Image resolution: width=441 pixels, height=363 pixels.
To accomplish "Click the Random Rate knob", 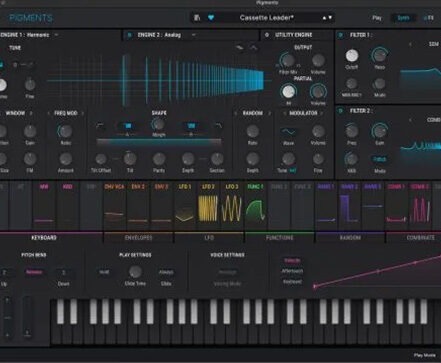I will click(252, 131).
